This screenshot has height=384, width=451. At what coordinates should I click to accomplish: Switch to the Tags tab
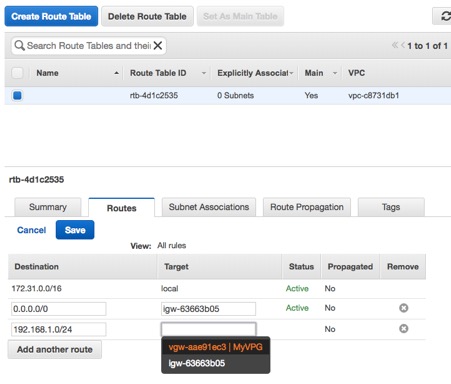391,207
